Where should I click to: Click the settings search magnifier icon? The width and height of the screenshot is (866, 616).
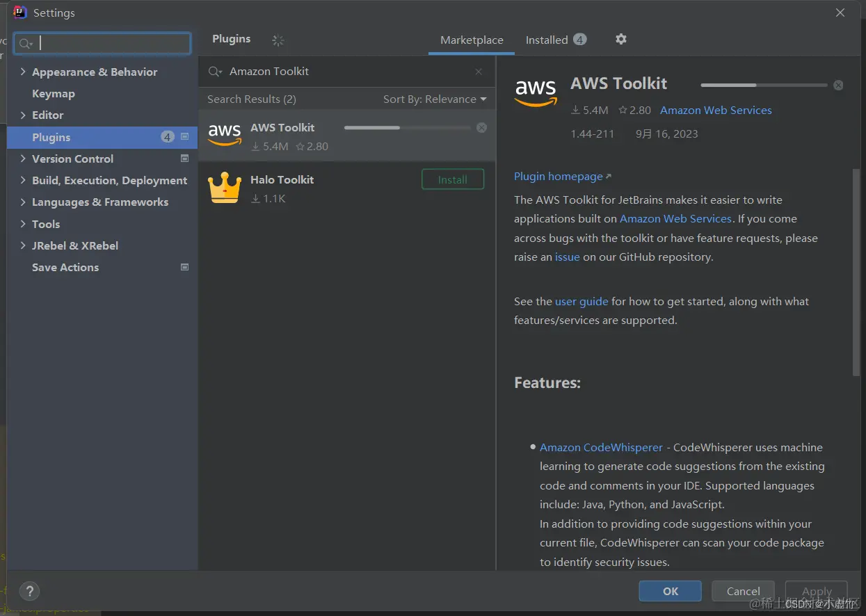tap(26, 44)
